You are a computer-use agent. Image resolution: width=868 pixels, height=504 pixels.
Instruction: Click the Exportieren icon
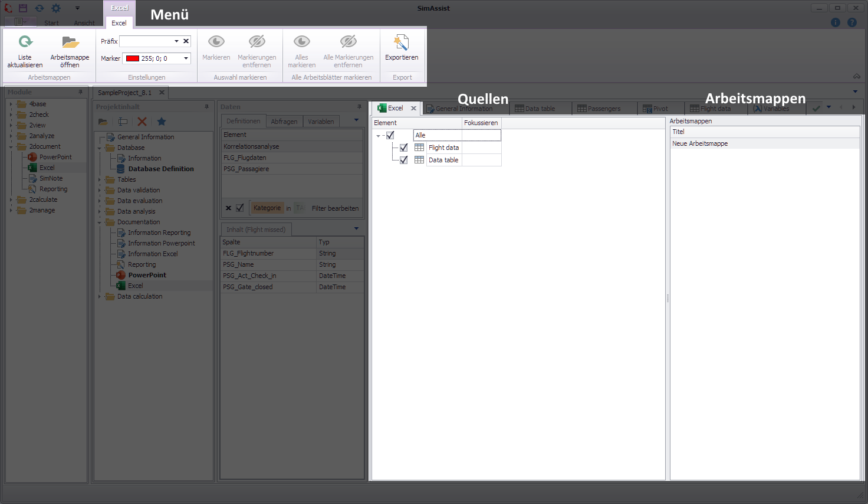click(x=402, y=42)
